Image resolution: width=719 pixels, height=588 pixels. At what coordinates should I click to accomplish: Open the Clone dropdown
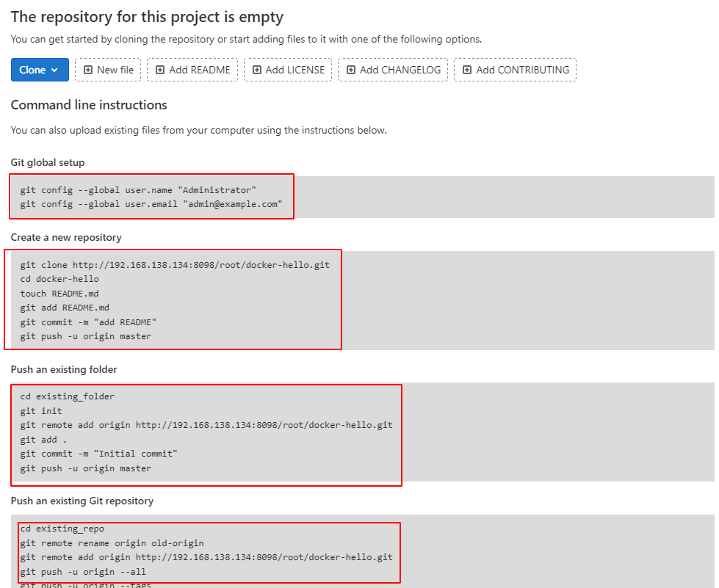click(x=39, y=70)
